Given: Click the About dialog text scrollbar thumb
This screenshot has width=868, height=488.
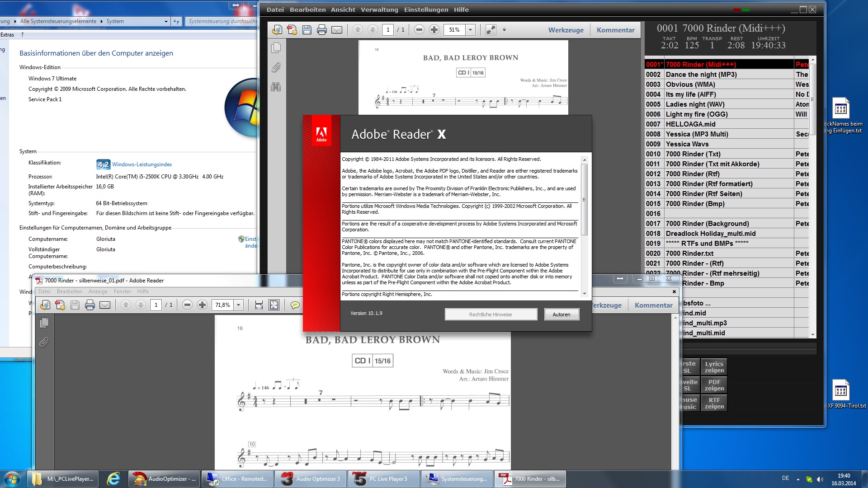Looking at the screenshot, I should (x=584, y=199).
